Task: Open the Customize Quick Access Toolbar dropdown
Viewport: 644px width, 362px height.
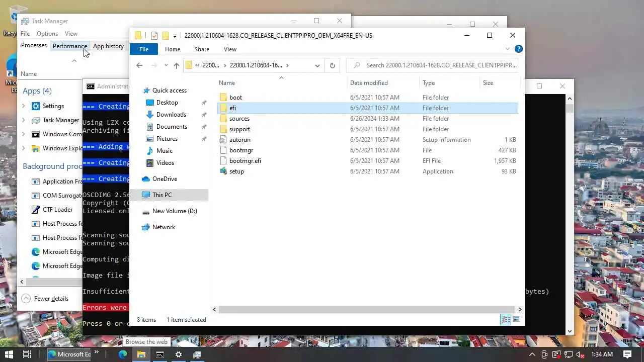Action: pos(175,36)
